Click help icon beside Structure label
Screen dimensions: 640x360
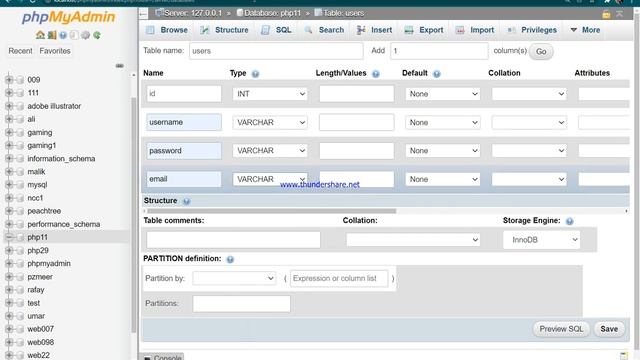pos(187,201)
